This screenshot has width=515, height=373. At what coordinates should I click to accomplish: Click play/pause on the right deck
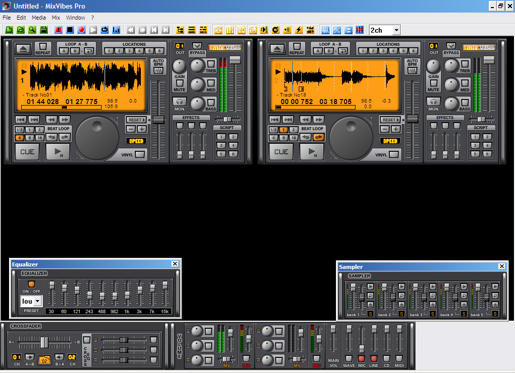pyautogui.click(x=311, y=152)
